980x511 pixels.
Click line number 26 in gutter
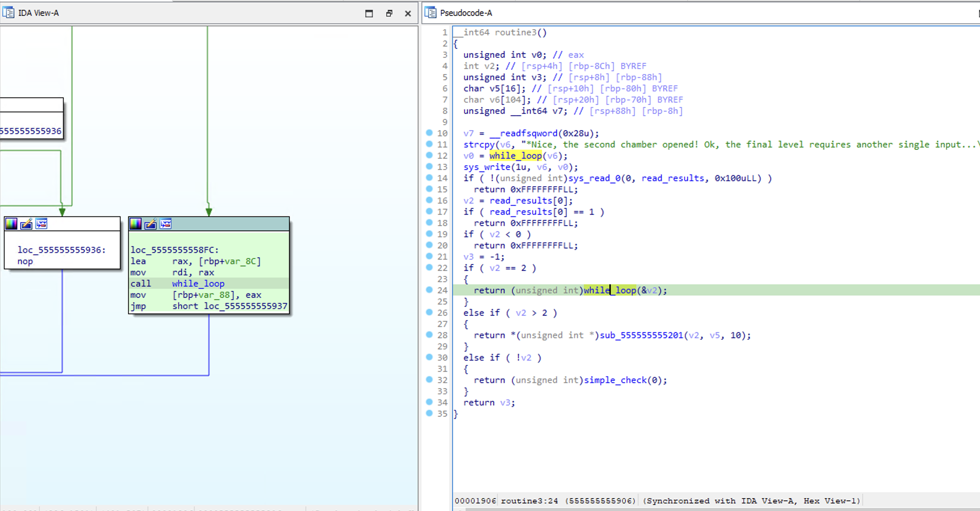tap(442, 313)
